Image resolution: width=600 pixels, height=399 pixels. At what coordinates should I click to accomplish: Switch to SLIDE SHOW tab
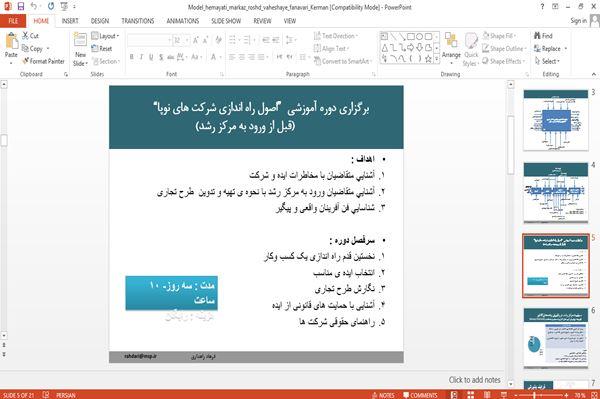pos(226,21)
